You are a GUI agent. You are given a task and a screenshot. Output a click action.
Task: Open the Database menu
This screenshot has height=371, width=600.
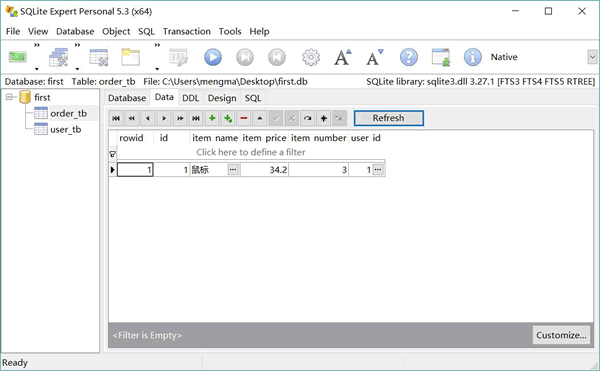coord(75,31)
